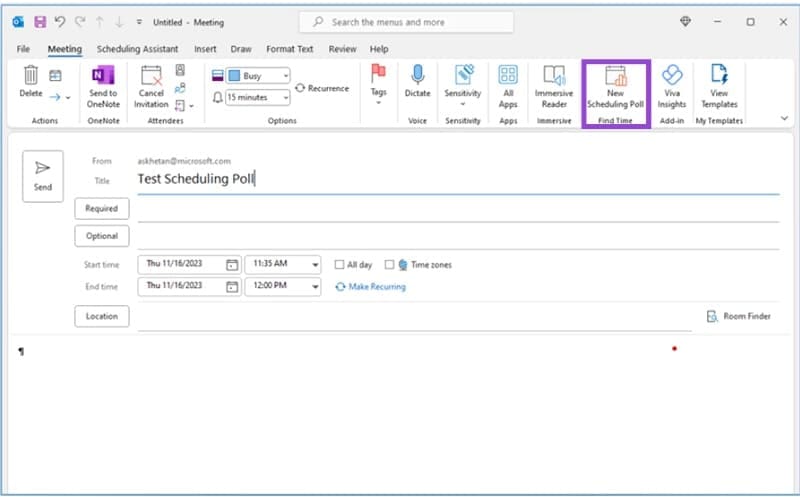Click the Send button
The height and width of the screenshot is (497, 800).
(x=43, y=176)
